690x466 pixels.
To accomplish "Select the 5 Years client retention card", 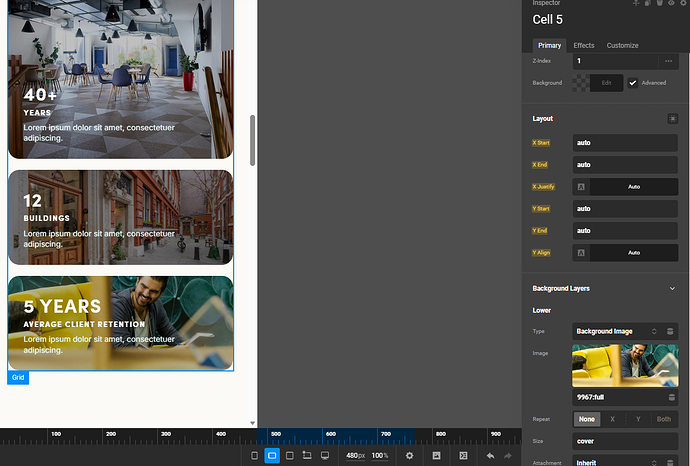I will tap(120, 323).
